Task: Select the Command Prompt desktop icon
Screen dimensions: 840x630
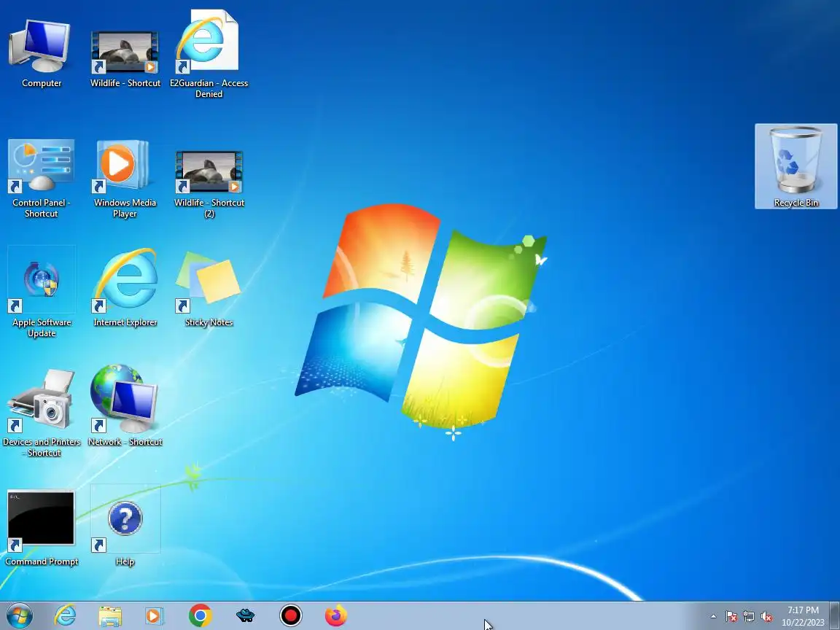Action: [x=42, y=528]
